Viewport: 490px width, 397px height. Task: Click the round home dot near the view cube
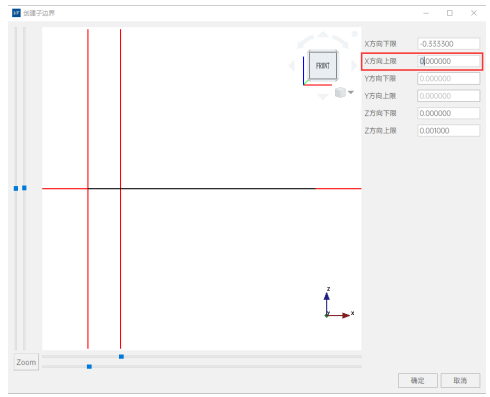pos(355,34)
